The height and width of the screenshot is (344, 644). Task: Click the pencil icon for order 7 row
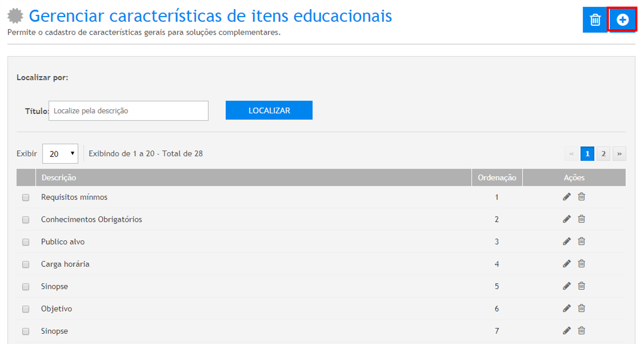point(566,331)
